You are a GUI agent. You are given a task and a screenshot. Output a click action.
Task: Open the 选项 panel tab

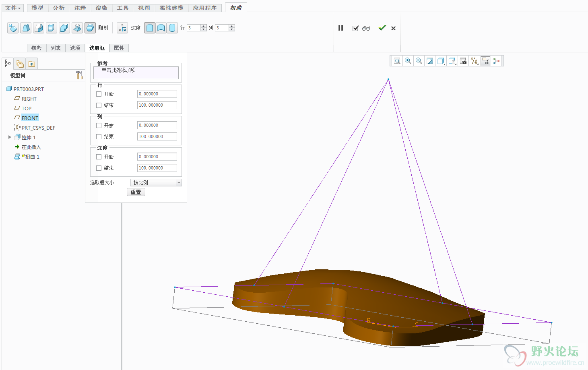pos(75,48)
